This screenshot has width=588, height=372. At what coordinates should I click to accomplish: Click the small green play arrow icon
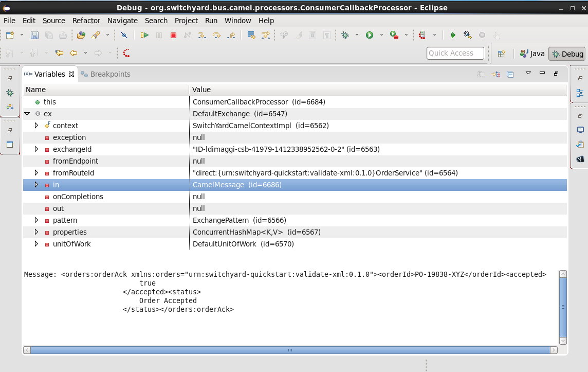(453, 36)
